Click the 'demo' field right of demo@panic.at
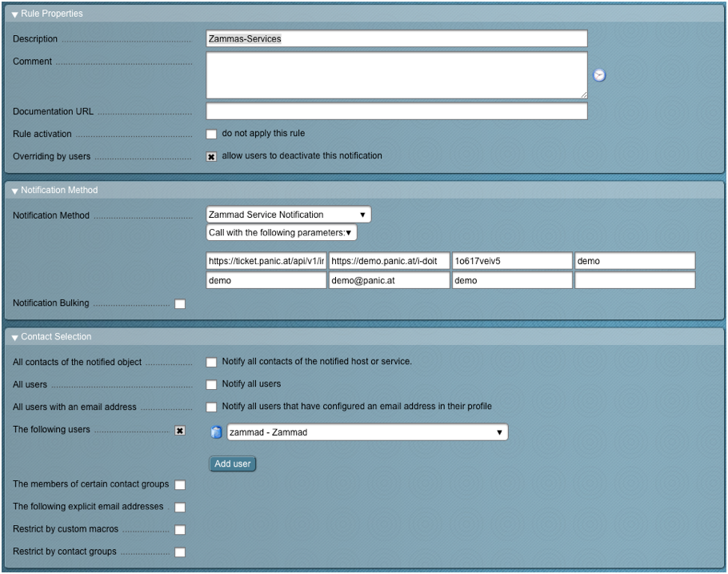This screenshot has width=728, height=574. tap(512, 280)
